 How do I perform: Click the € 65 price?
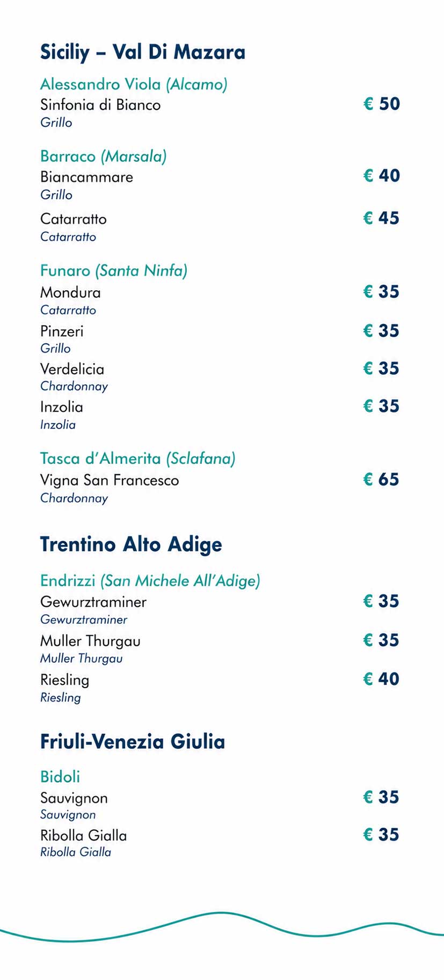point(381,479)
